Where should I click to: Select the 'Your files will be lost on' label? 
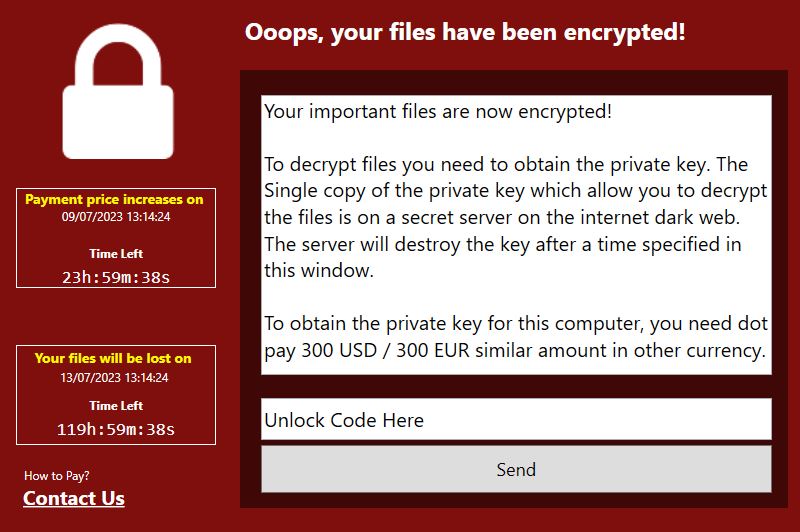click(x=113, y=358)
